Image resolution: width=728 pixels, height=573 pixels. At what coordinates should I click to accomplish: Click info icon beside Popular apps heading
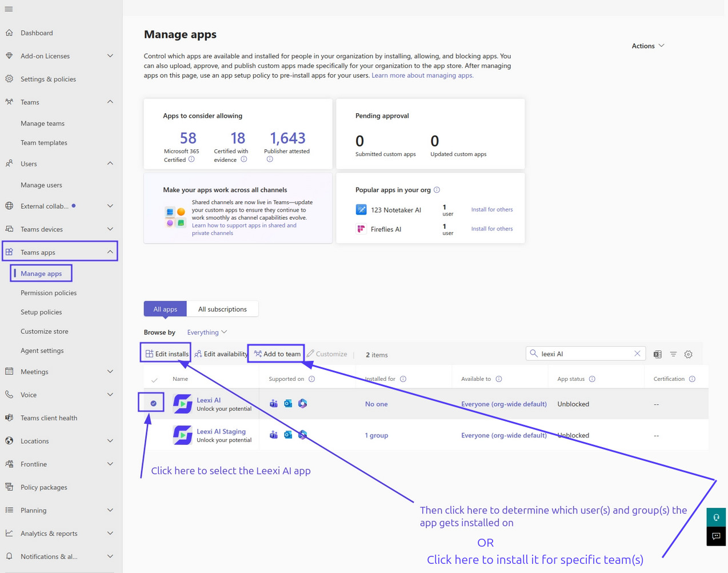click(x=437, y=190)
